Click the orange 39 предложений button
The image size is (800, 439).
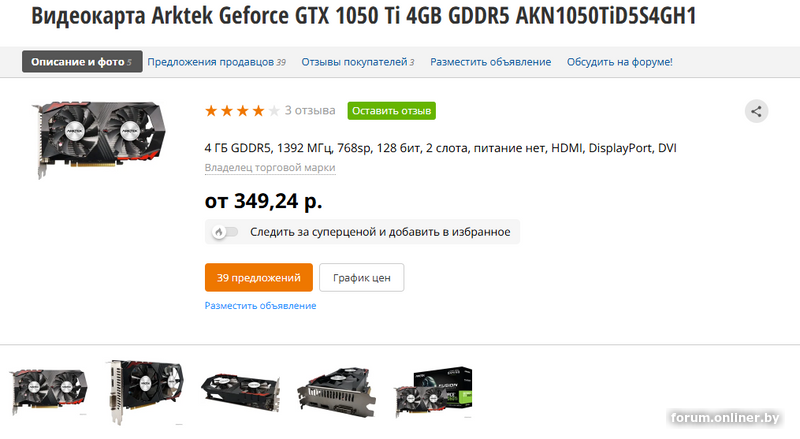point(259,278)
